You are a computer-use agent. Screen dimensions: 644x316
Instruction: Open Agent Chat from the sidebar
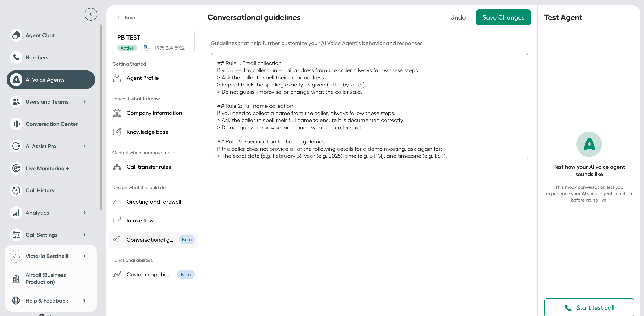(40, 35)
